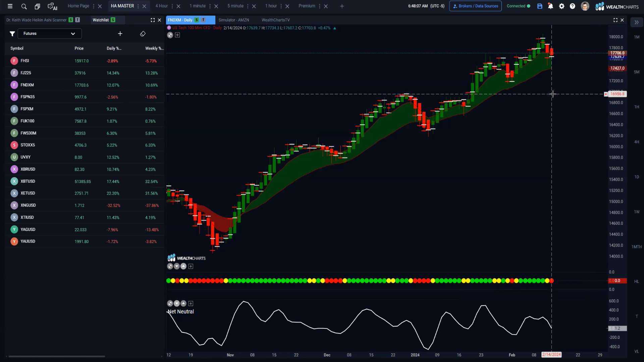This screenshot has width=644, height=362.
Task: Switch to the Premium tab
Action: coord(307,6)
